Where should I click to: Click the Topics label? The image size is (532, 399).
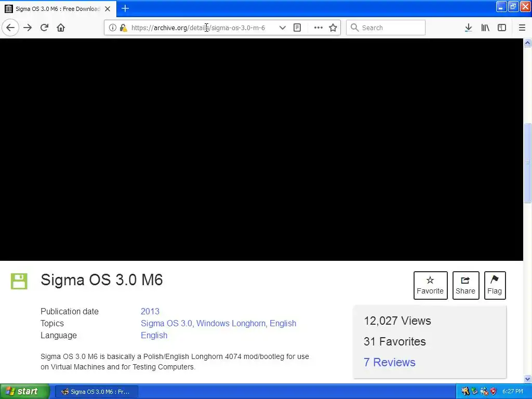point(52,323)
